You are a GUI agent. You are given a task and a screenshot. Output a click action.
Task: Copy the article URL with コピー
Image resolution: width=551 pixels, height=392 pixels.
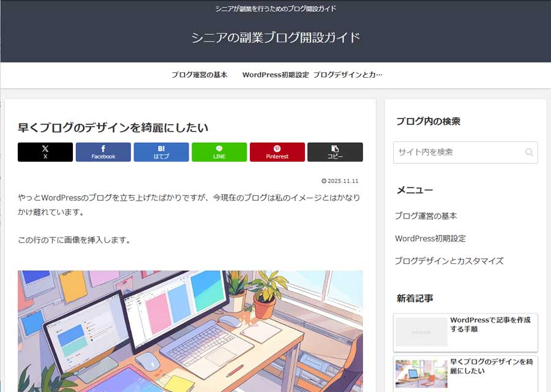click(335, 152)
